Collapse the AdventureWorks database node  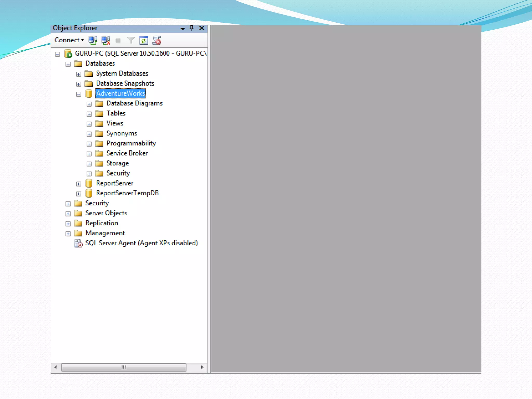point(79,94)
